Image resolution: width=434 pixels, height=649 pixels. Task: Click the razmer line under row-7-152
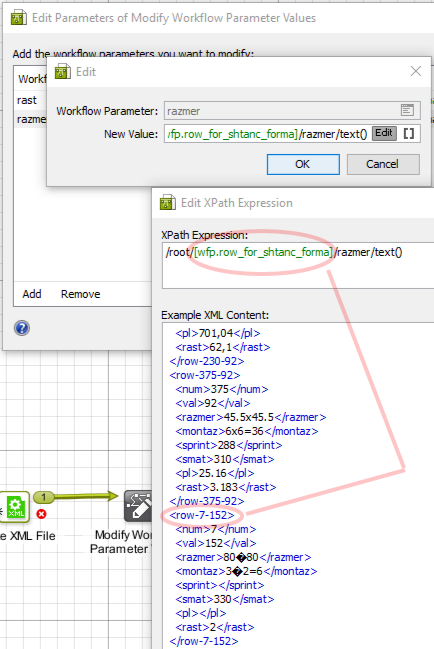[243, 558]
